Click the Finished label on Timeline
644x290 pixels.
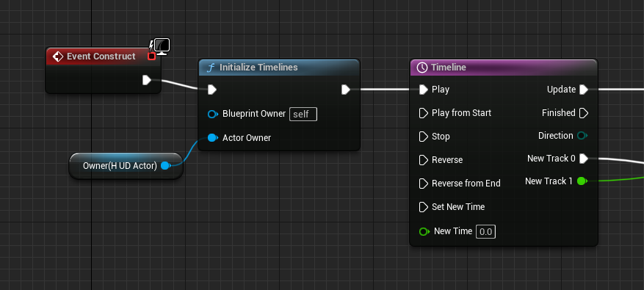[559, 113]
